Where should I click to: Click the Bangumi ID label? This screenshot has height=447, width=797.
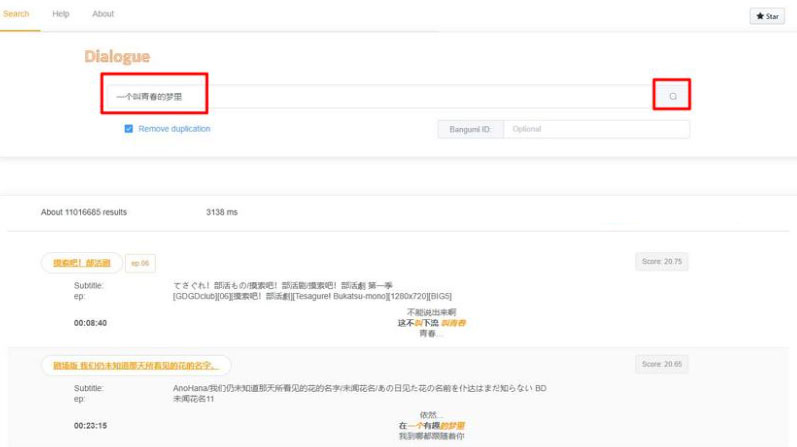click(469, 129)
